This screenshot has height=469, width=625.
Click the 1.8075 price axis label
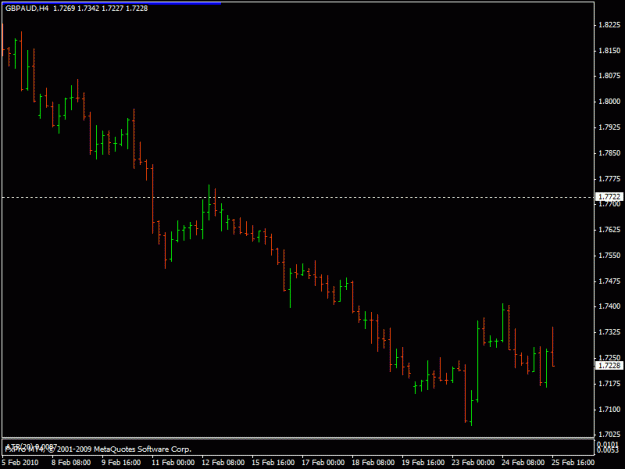pyautogui.click(x=609, y=76)
